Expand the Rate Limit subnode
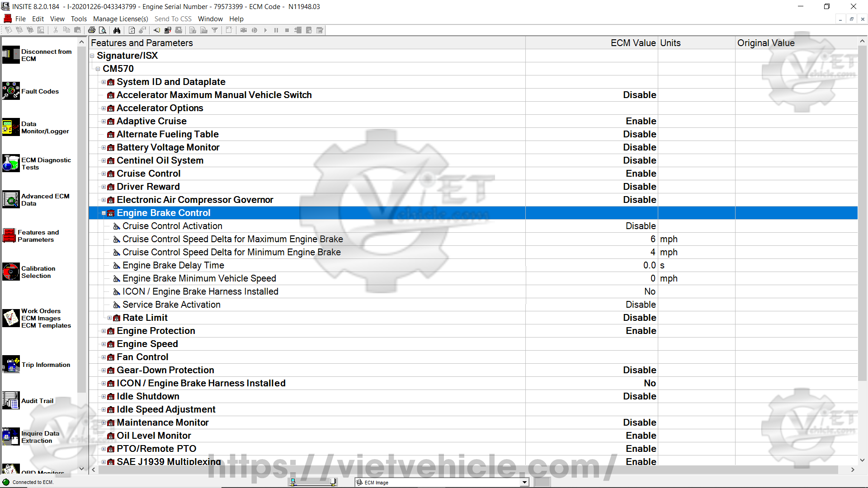This screenshot has width=868, height=488. 109,318
